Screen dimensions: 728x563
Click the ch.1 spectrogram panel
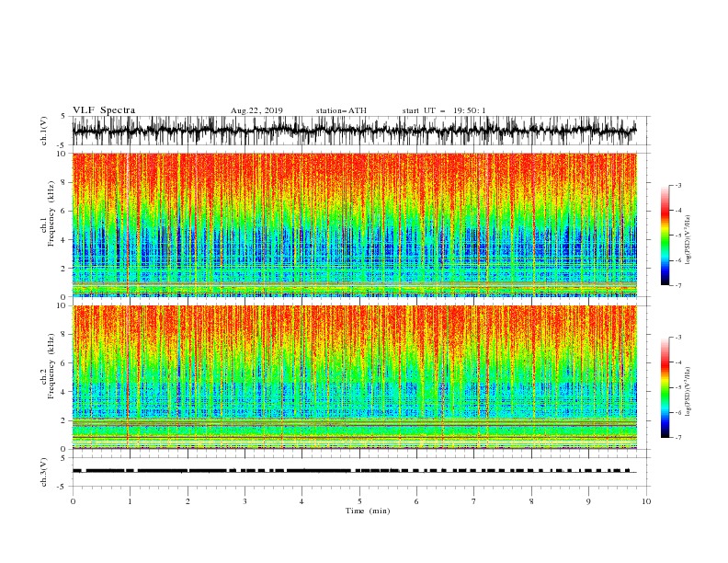click(x=354, y=224)
